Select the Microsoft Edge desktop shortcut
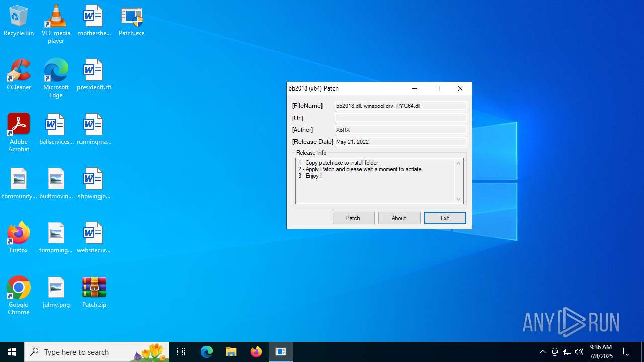 (56, 78)
